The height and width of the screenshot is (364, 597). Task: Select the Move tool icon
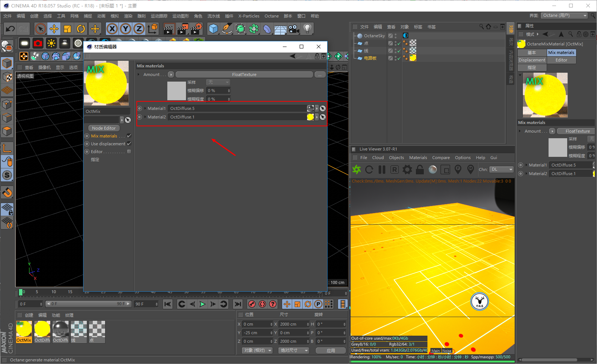pos(54,29)
